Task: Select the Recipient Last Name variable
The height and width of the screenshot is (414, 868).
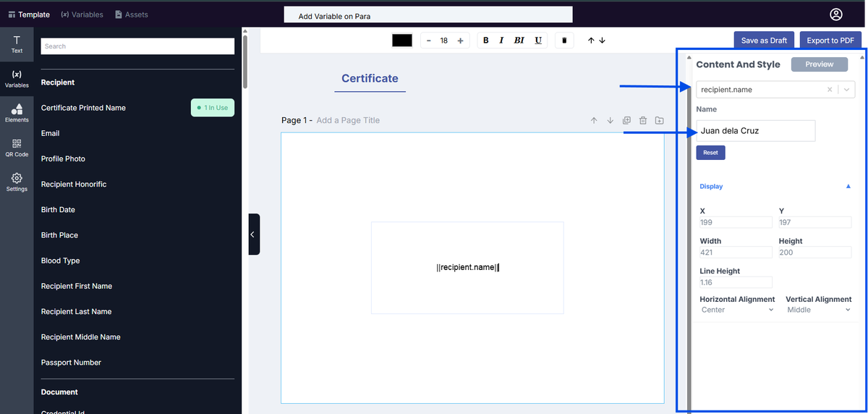Action: (76, 311)
